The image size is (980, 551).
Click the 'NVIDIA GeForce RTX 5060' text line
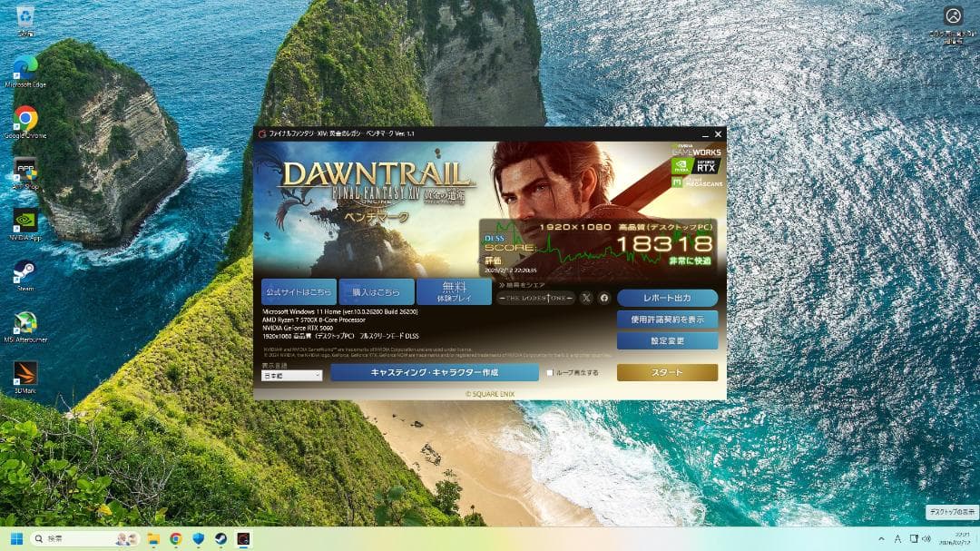(x=298, y=328)
